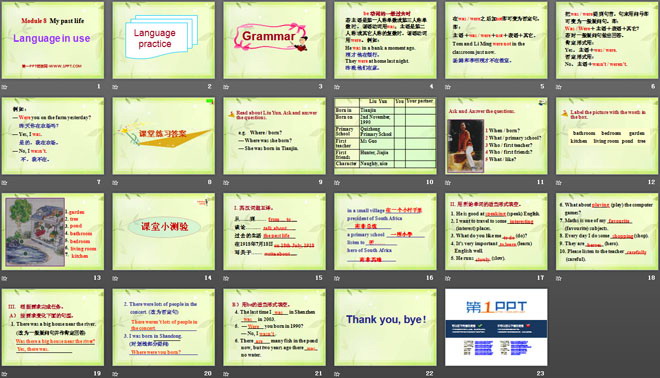Click the animation star icon under slide 8

pyautogui.click(x=115, y=182)
